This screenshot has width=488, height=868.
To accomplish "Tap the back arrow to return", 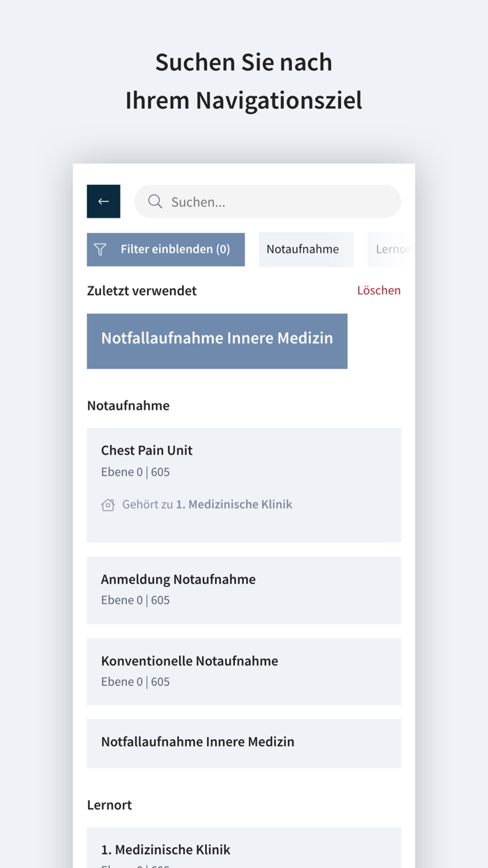I will point(103,201).
